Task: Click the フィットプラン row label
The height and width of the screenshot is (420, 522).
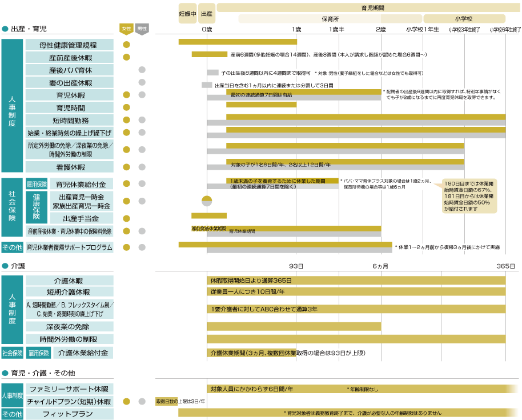Action: (70, 414)
